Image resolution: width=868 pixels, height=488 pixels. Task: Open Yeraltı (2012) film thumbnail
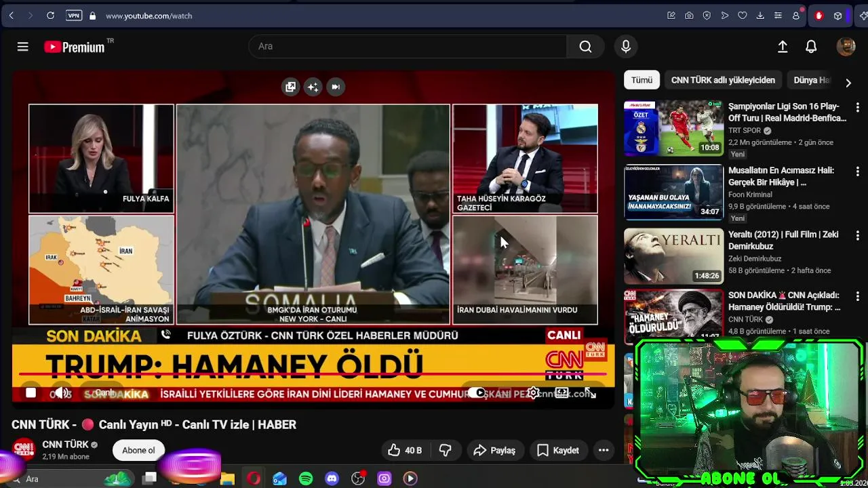point(673,256)
